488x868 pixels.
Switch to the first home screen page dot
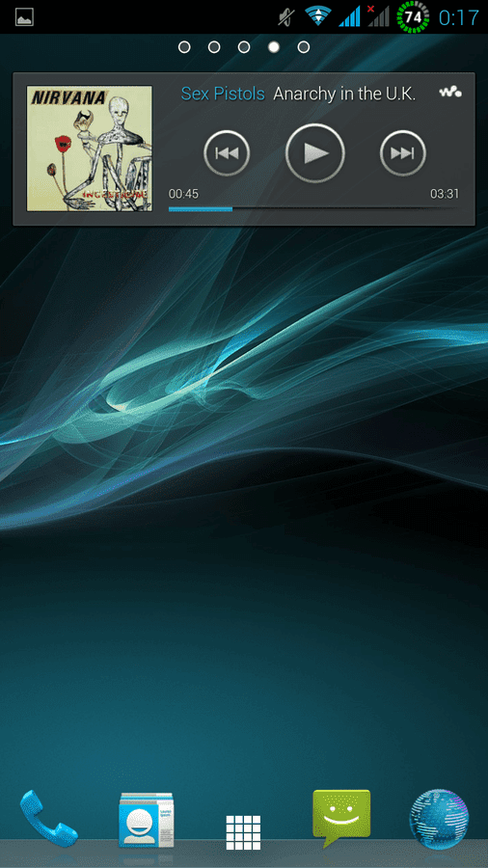pos(184,47)
